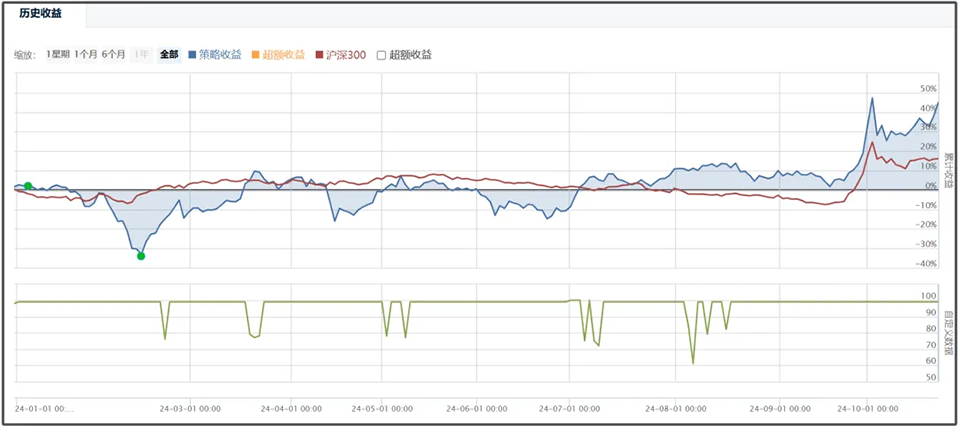
Task: Show the full range with 全部
Action: tap(168, 55)
